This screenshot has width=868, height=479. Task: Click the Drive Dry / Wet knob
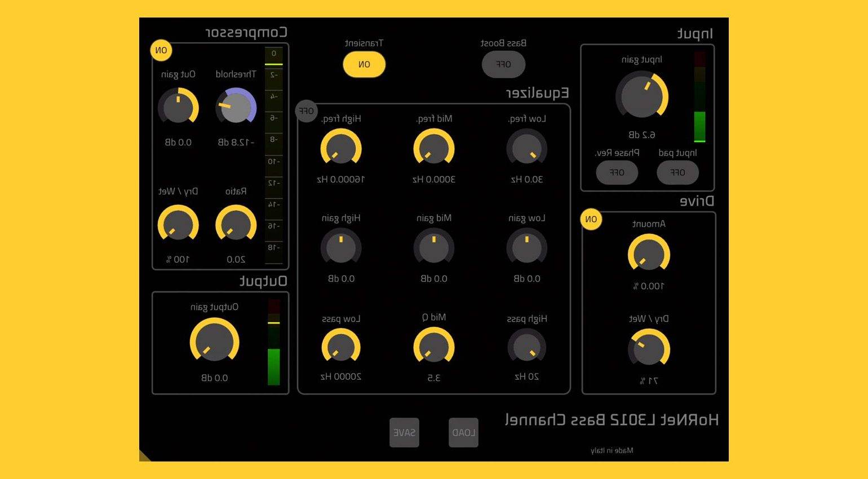(649, 349)
